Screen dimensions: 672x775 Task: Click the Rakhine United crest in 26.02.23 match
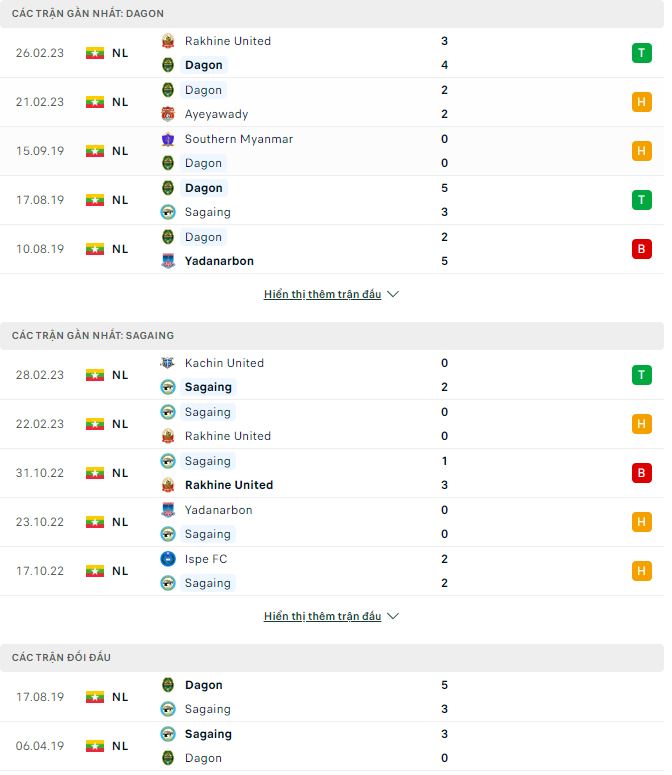(x=168, y=41)
